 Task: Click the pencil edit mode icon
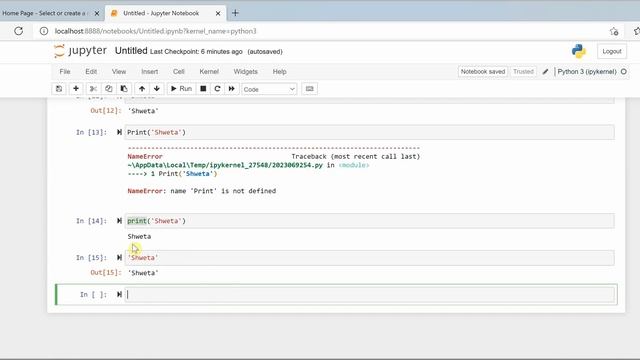coord(545,72)
